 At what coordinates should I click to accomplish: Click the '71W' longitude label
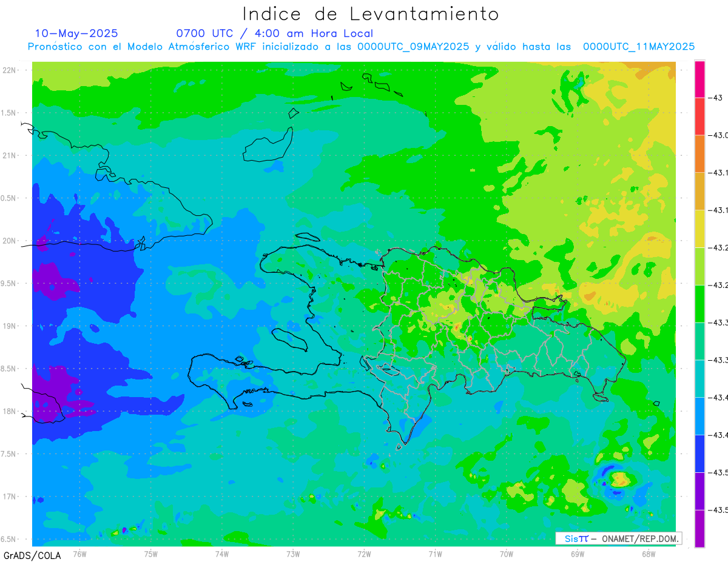tap(435, 554)
